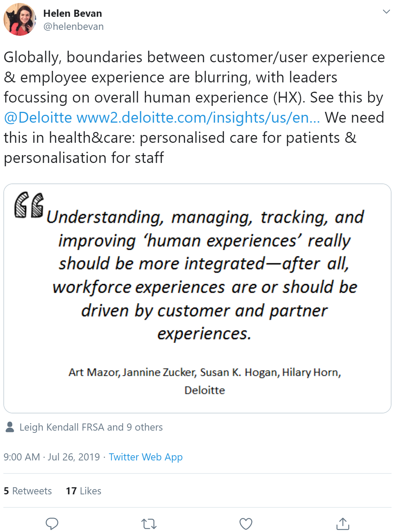
Task: Expand the tweet options chevron
Action: 386,12
